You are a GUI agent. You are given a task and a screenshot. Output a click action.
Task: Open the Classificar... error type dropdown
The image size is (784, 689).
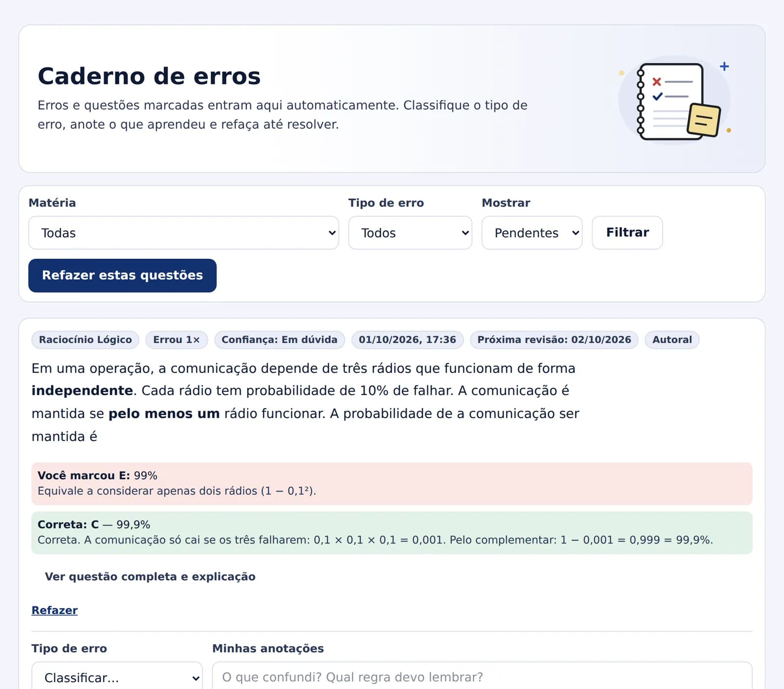(x=117, y=677)
